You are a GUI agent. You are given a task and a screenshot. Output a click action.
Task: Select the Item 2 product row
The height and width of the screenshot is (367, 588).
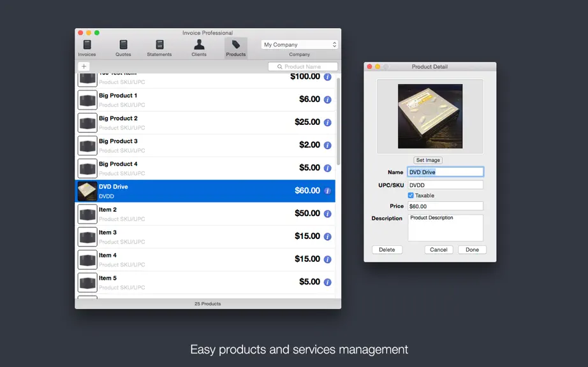[x=205, y=214]
